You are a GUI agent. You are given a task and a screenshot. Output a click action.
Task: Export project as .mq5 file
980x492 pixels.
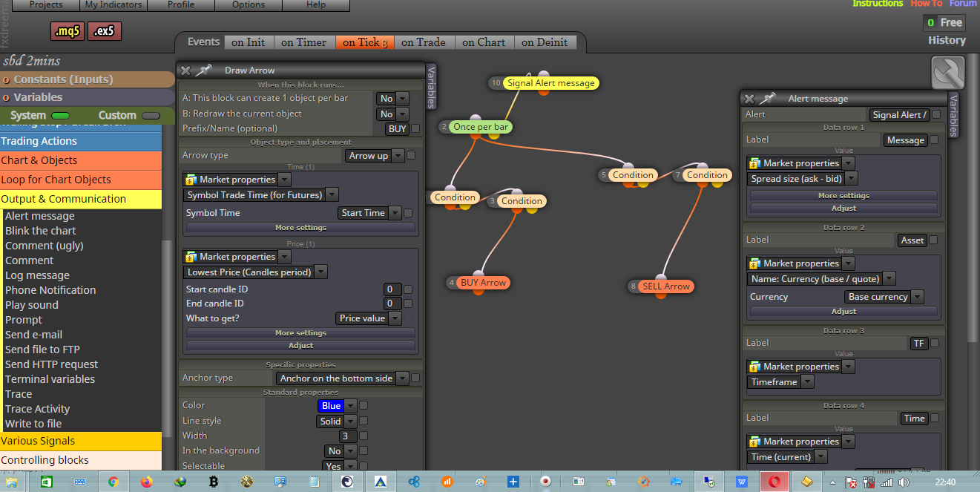68,31
